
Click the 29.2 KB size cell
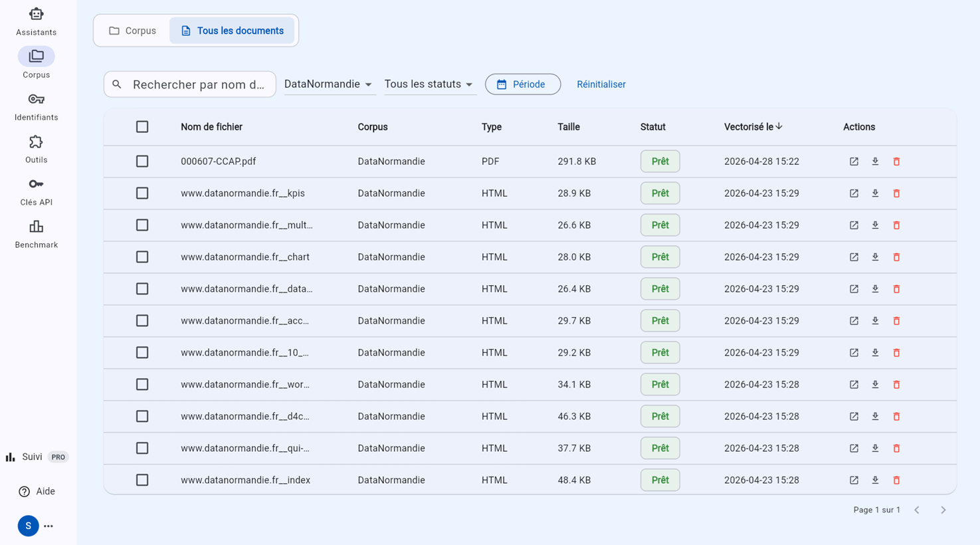[x=574, y=353]
